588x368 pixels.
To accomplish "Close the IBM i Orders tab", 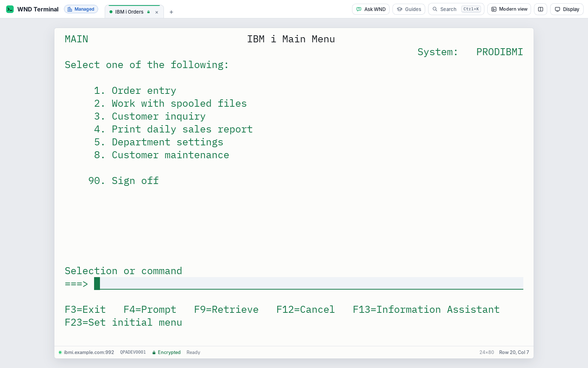I will pyautogui.click(x=157, y=12).
